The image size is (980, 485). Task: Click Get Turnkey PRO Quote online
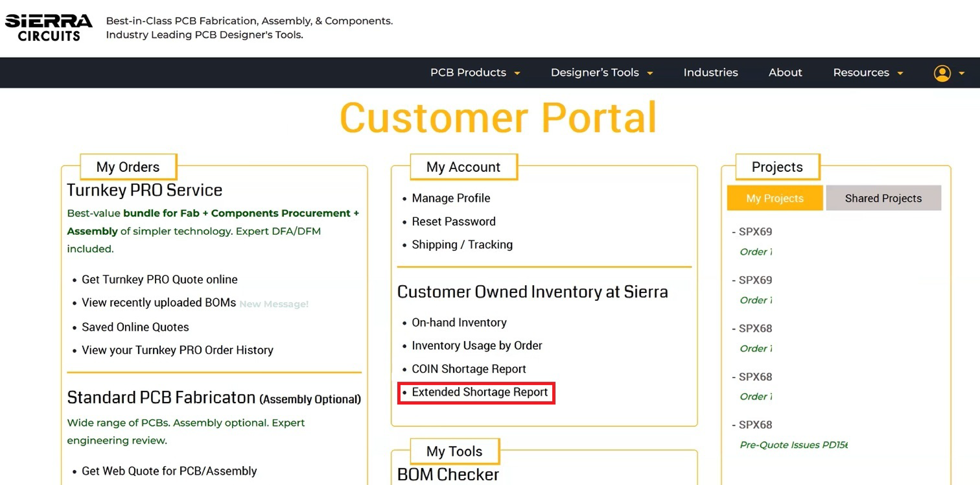tap(159, 280)
